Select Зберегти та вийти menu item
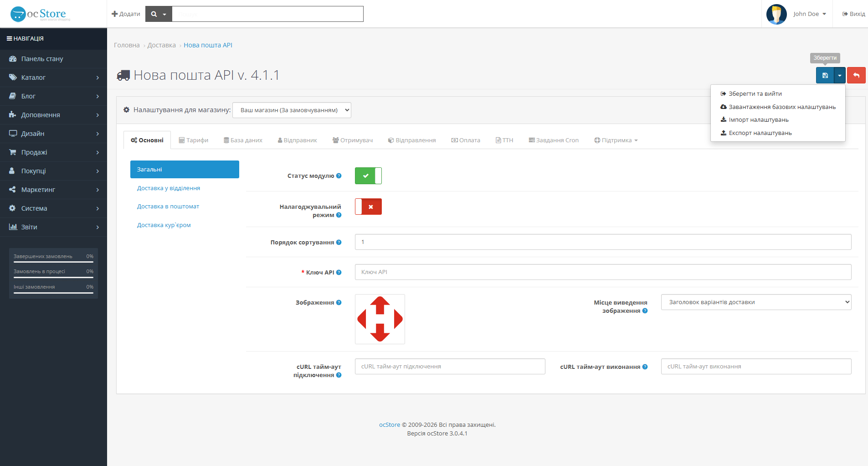 (x=778, y=93)
